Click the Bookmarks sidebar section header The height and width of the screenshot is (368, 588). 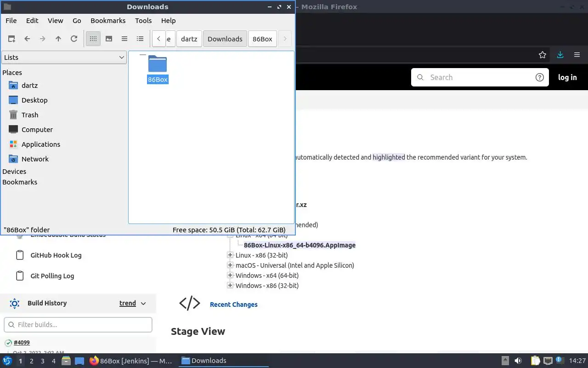point(20,182)
